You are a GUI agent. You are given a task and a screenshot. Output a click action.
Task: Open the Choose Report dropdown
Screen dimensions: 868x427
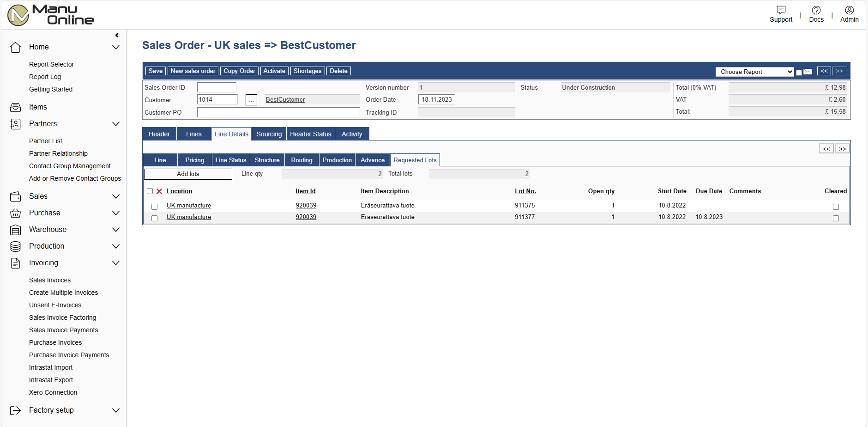point(754,72)
